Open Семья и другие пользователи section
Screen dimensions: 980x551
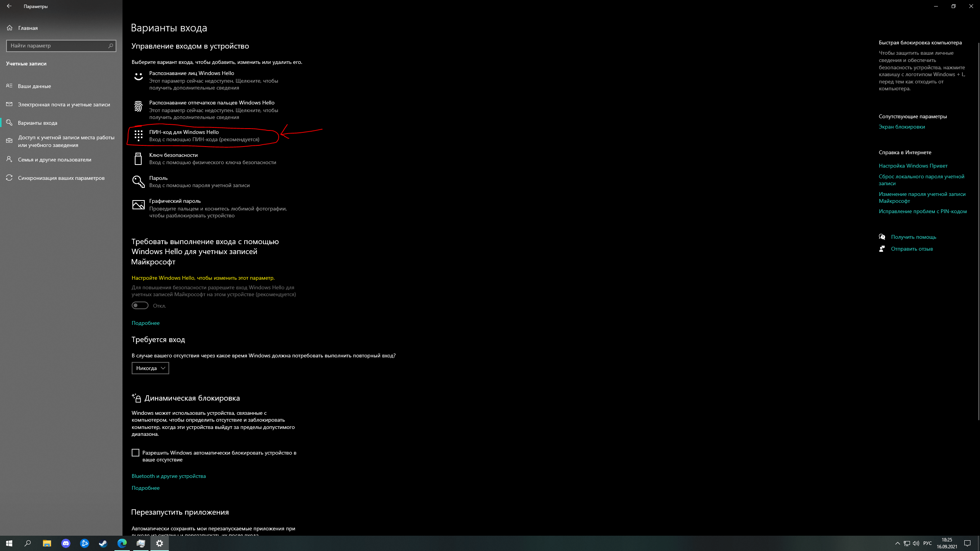pyautogui.click(x=61, y=160)
